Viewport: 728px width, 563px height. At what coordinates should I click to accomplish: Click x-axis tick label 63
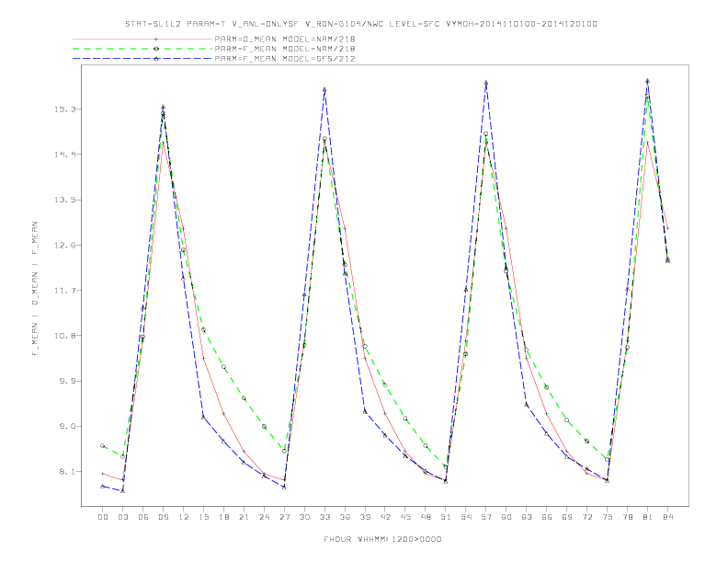(527, 517)
